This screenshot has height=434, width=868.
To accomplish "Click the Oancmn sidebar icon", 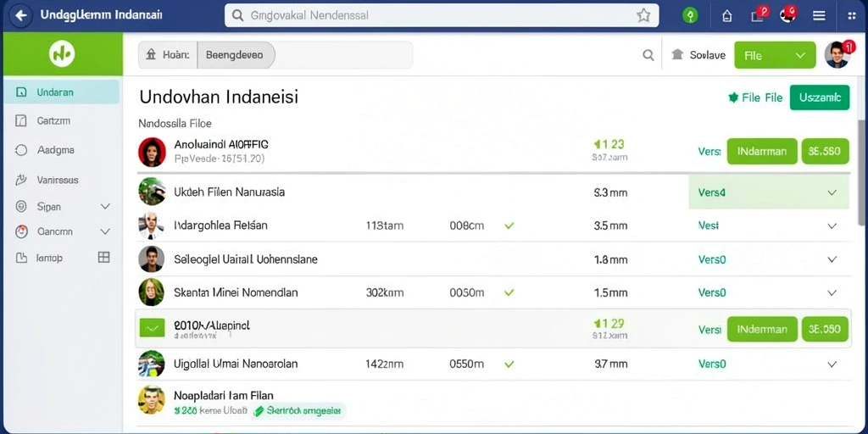I will click(21, 231).
